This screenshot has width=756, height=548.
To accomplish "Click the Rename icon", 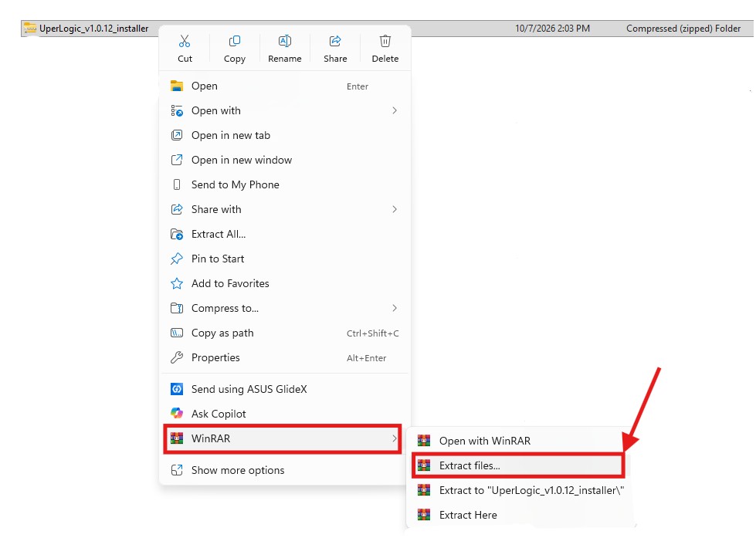I will click(x=285, y=41).
